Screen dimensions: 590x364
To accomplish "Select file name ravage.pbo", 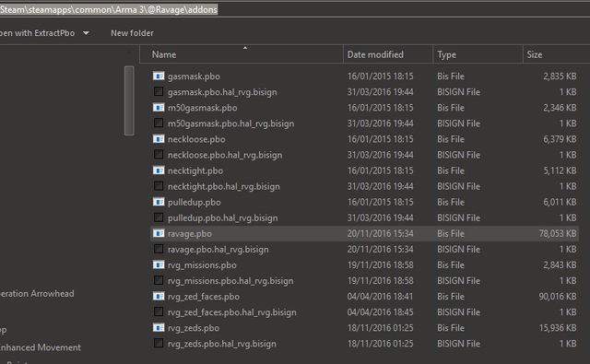I will (190, 234).
